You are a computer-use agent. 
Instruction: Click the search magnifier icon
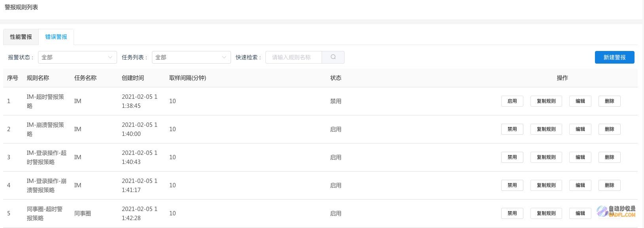pyautogui.click(x=333, y=57)
